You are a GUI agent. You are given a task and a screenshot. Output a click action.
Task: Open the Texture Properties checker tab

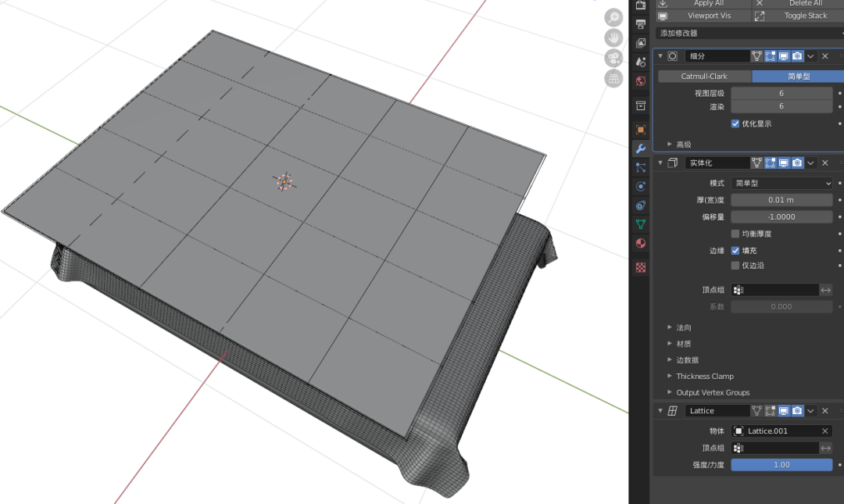[640, 267]
